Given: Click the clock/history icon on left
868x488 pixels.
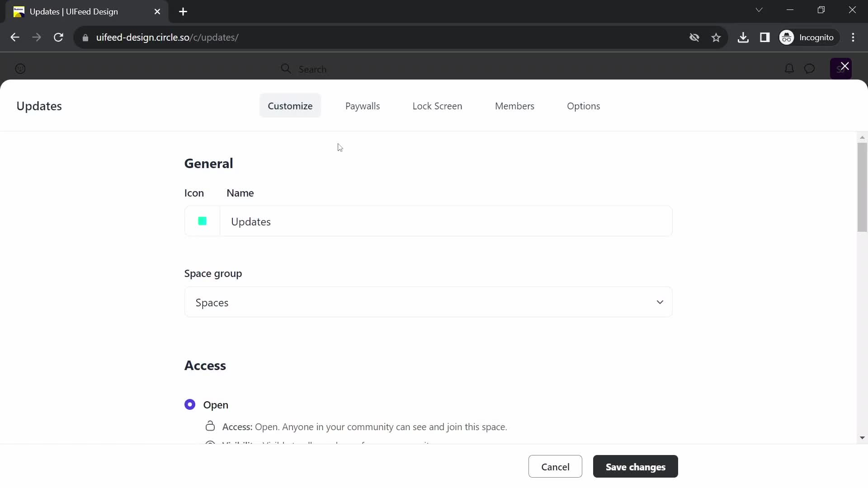Looking at the screenshot, I should (x=20, y=69).
